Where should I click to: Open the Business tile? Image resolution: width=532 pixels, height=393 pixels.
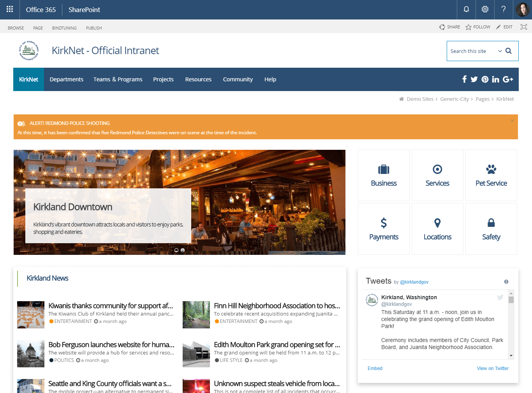point(384,175)
